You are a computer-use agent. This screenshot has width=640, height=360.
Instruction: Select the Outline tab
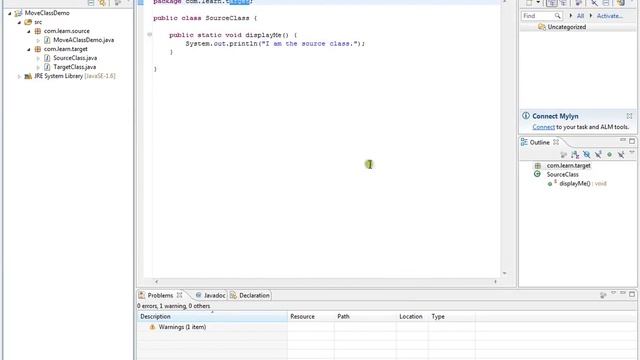click(x=539, y=142)
